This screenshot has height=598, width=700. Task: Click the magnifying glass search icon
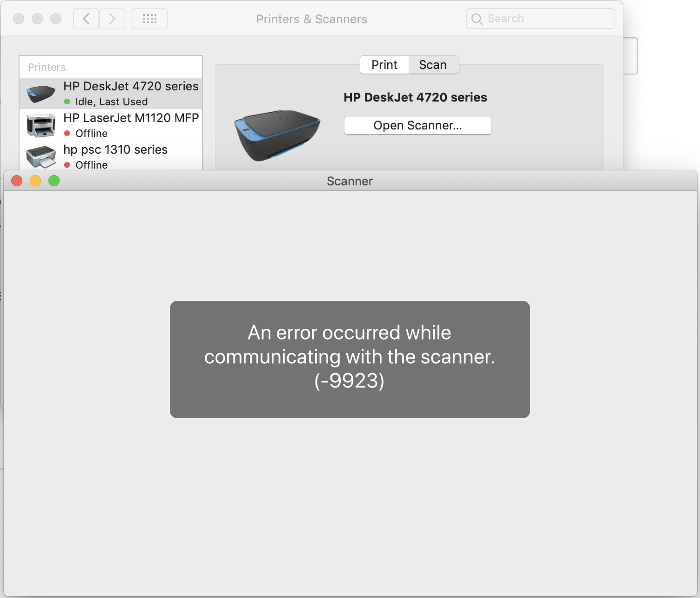point(477,19)
